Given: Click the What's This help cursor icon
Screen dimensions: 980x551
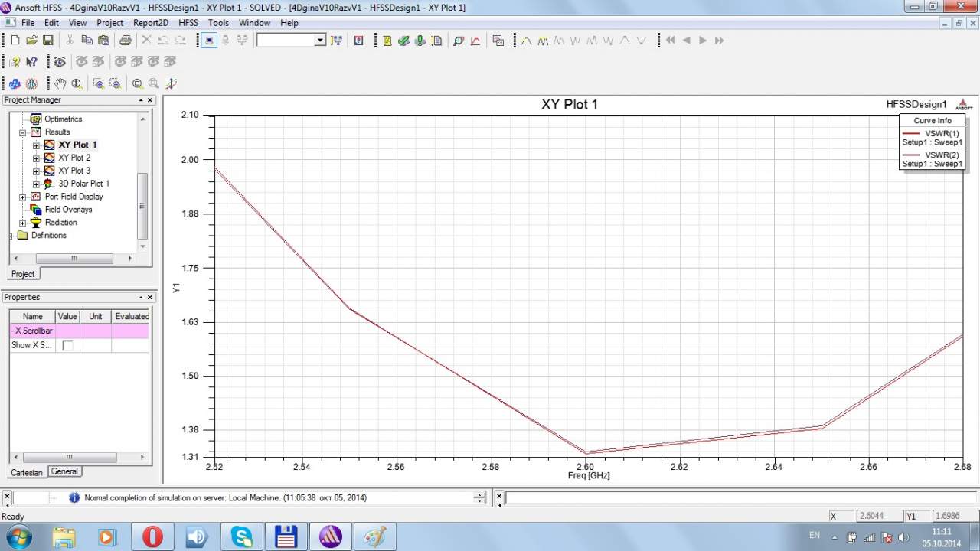Looking at the screenshot, I should click(x=31, y=62).
